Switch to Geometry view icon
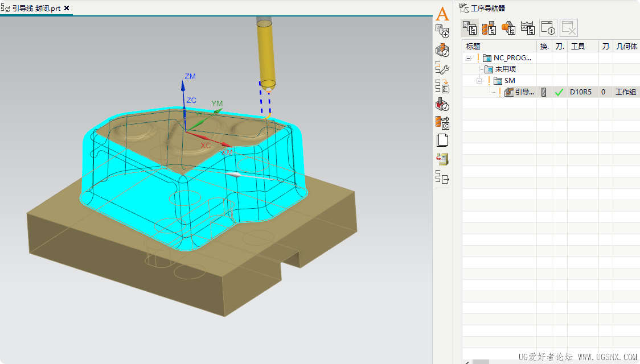Viewport: 640px width, 364px height. (508, 28)
